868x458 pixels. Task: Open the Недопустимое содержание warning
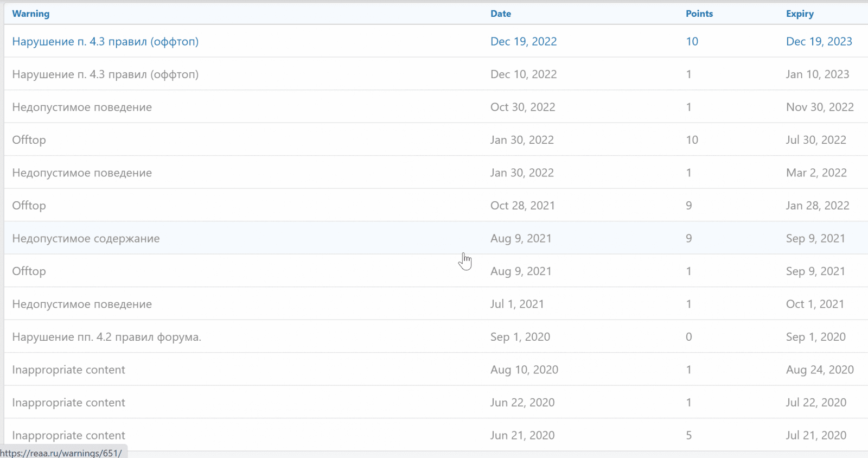click(x=86, y=239)
